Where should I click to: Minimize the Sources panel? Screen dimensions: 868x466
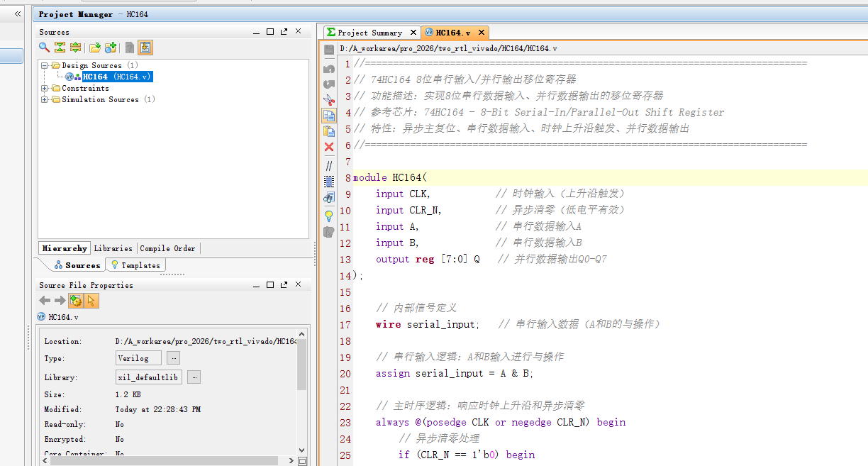click(257, 32)
